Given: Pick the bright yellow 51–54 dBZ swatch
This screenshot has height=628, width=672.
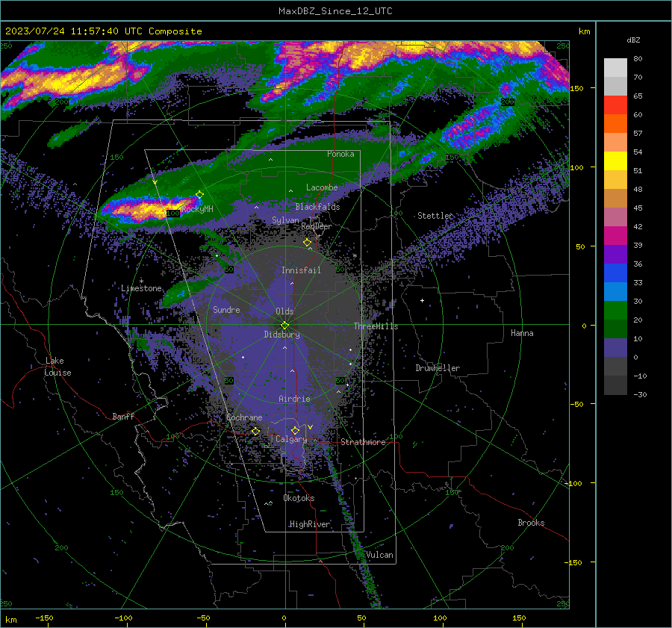Looking at the screenshot, I should click(x=615, y=161).
